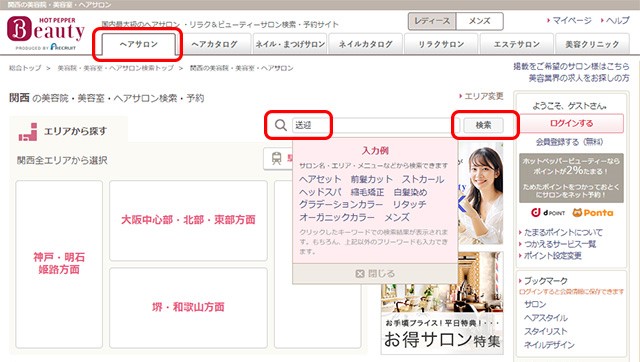This screenshot has height=362, width=640.
Task: Click the 美容院・美容室・ヘアサロン検索トップ breadcrumb
Action: click(116, 68)
